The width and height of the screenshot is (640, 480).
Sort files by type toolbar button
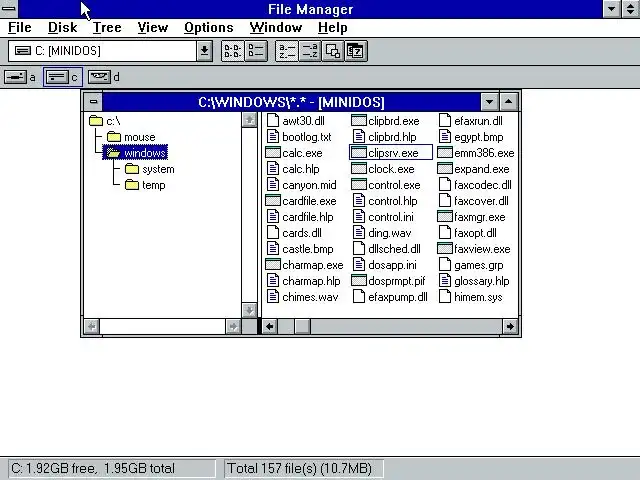309,51
